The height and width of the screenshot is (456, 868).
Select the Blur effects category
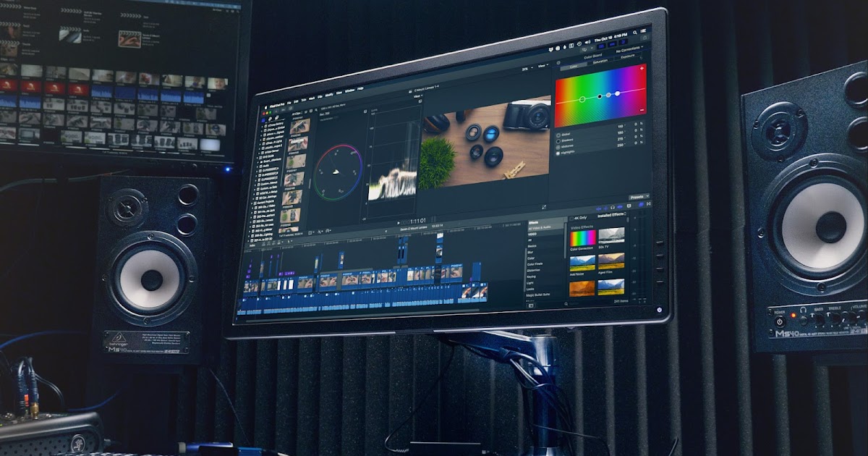click(532, 251)
